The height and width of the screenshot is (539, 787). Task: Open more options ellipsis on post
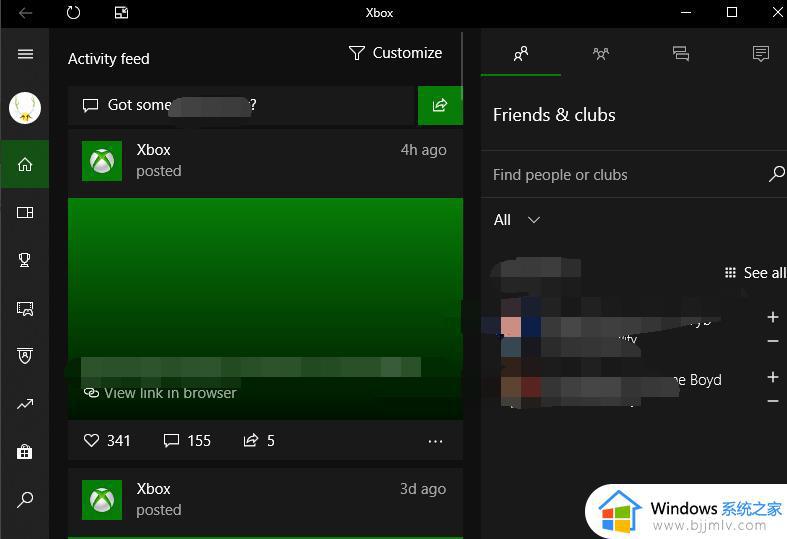tap(435, 441)
